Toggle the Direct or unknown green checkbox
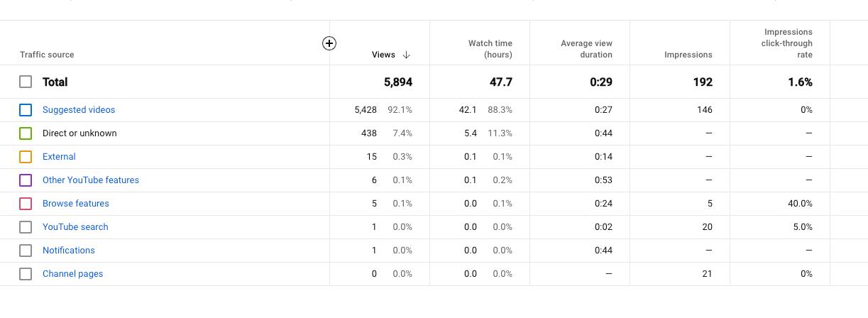Viewport: 868px width, 318px height. pyautogui.click(x=26, y=133)
